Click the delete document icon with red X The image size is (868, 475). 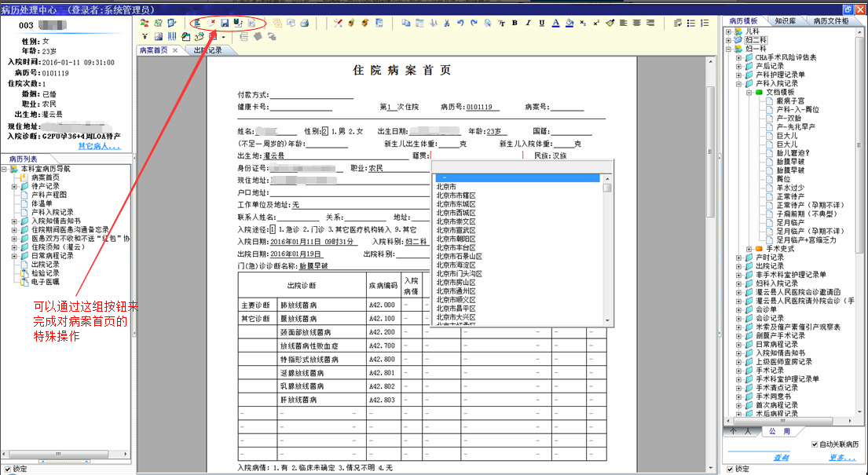pos(211,23)
